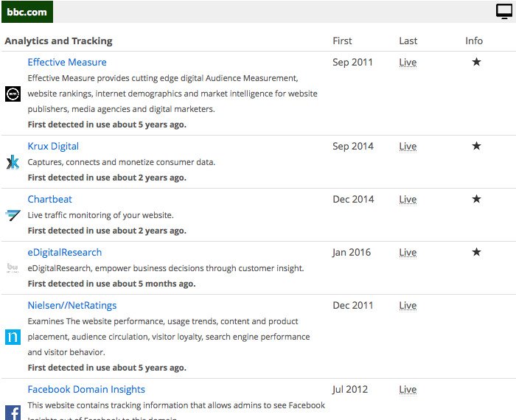Click the bbc.com domain badge

(x=27, y=12)
